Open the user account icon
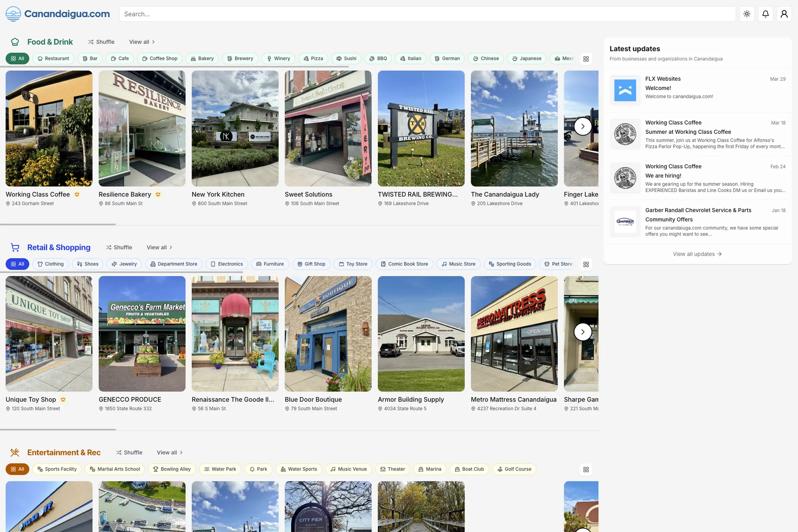 (x=784, y=14)
